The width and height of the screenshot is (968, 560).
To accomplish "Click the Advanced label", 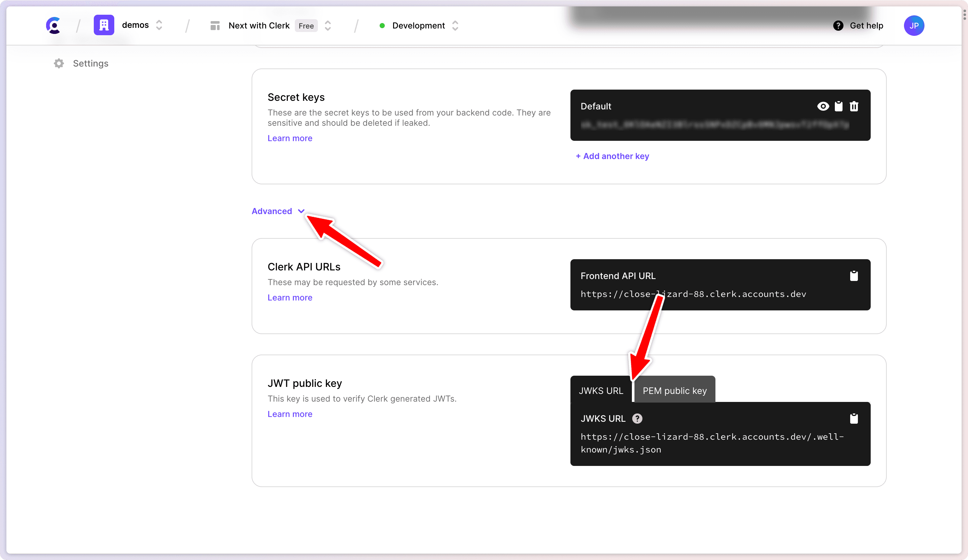I will [x=271, y=211].
